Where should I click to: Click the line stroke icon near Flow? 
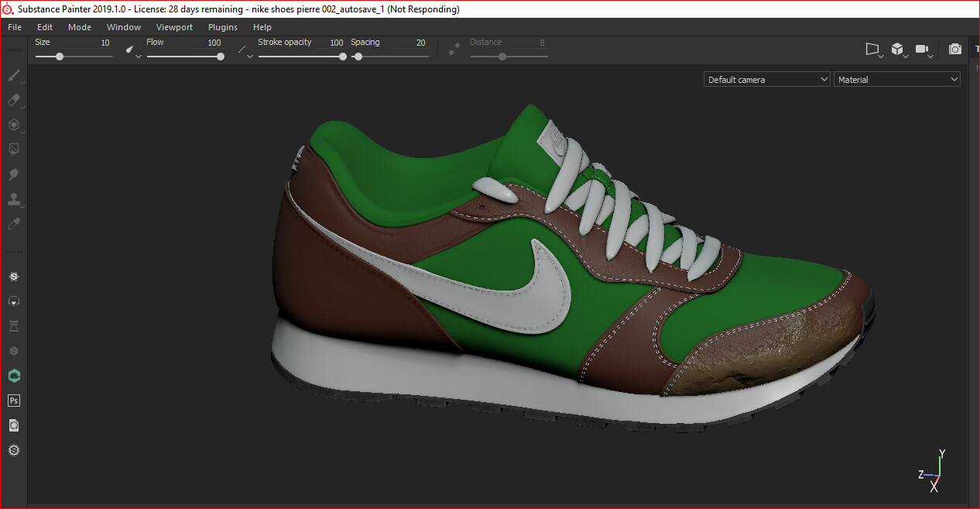pos(242,50)
